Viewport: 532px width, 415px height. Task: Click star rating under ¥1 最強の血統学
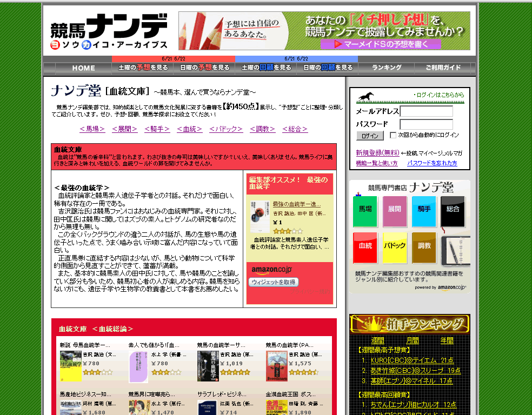click(288, 231)
